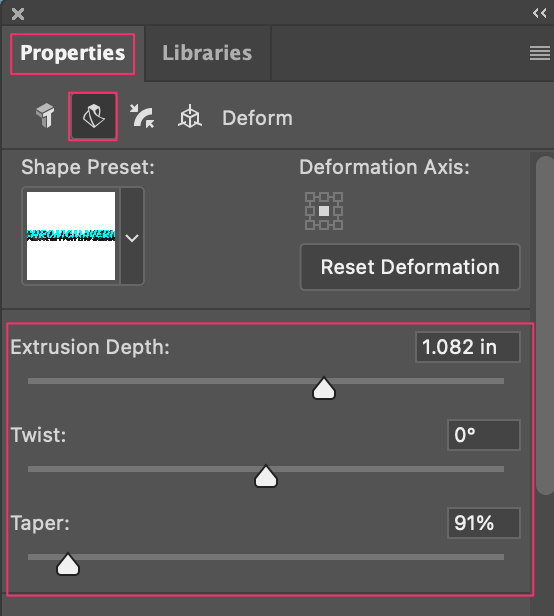Click the Extrusion Depth slider handle

click(324, 388)
